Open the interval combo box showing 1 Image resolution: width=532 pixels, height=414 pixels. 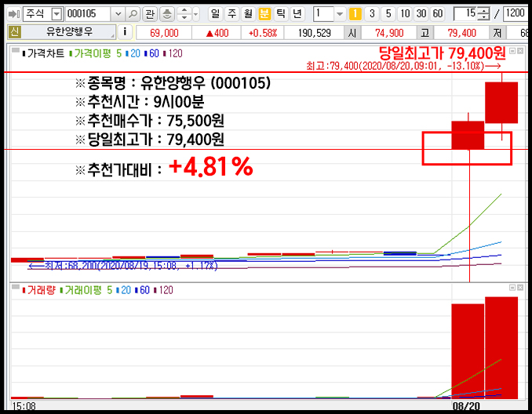[x=329, y=14]
